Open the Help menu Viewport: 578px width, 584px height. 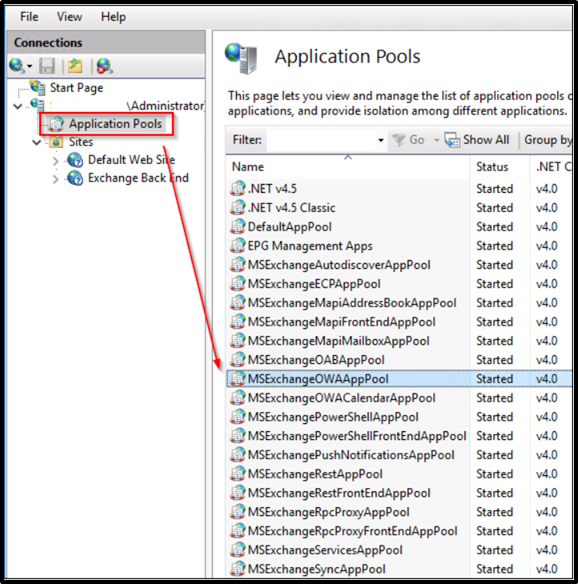pyautogui.click(x=113, y=17)
